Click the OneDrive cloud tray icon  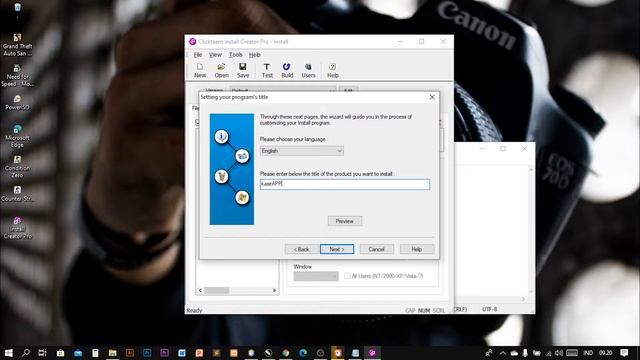point(514,353)
